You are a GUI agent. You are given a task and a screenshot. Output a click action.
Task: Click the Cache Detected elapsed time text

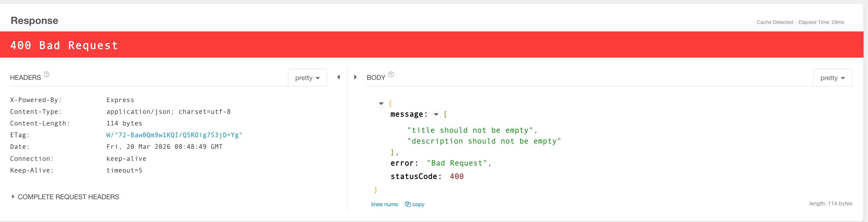tap(800, 22)
